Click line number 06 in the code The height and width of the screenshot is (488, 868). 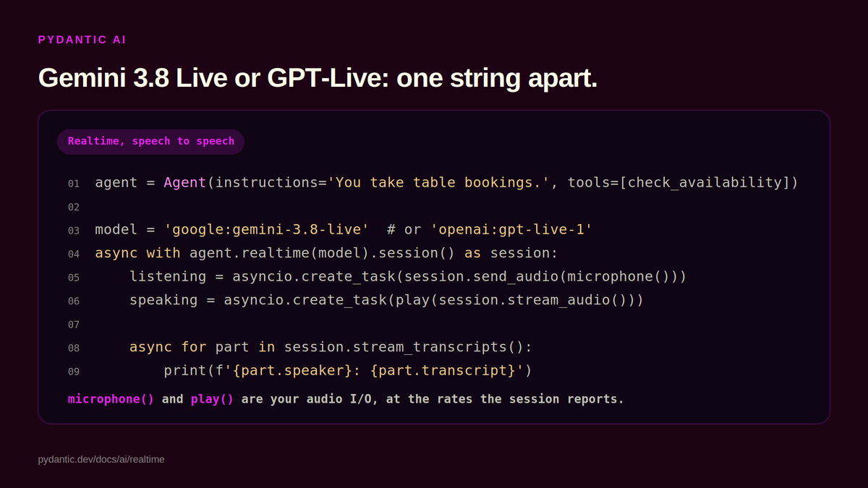[x=74, y=301]
